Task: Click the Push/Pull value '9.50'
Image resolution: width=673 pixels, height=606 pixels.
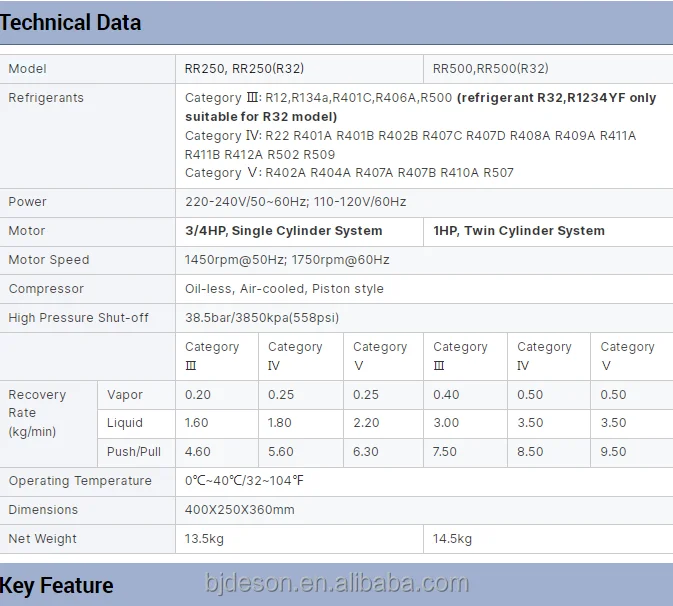Action: (613, 451)
